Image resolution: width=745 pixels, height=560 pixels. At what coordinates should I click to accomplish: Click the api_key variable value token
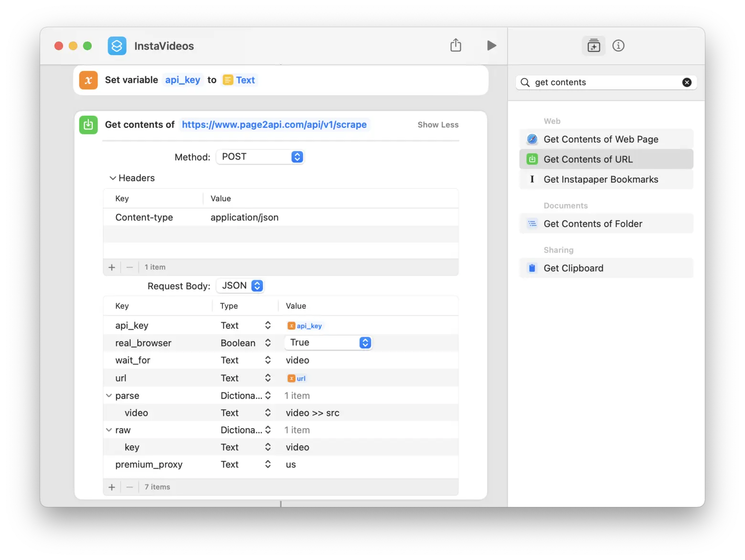(x=305, y=326)
